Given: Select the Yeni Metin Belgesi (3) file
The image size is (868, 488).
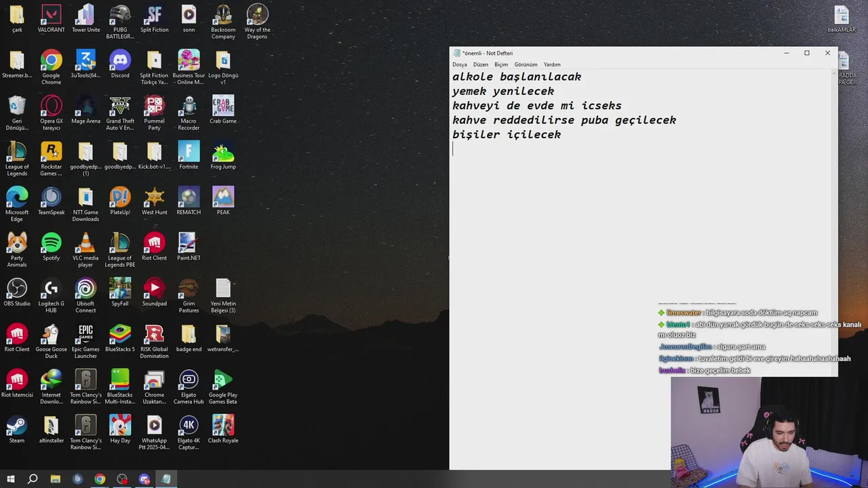Looking at the screenshot, I should point(223,296).
